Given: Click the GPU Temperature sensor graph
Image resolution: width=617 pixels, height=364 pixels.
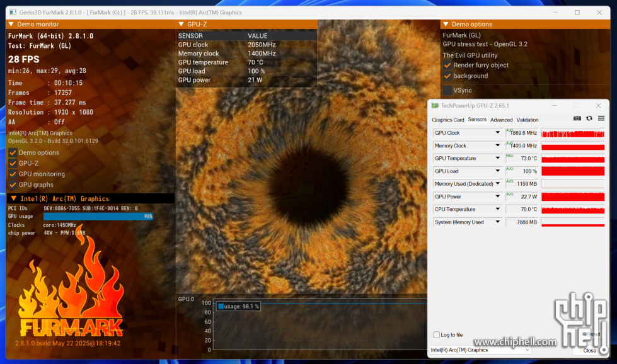Looking at the screenshot, I should pyautogui.click(x=573, y=159).
